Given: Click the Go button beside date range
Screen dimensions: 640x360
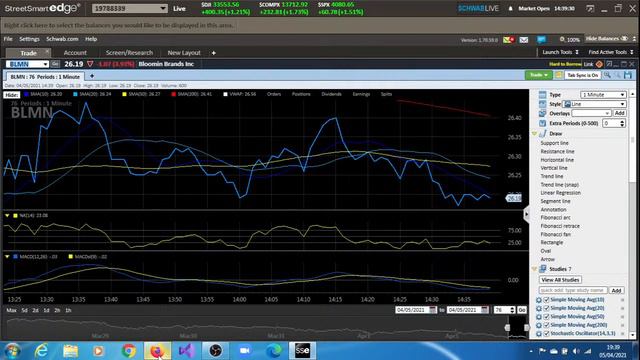Looking at the screenshot, I should [x=522, y=310].
